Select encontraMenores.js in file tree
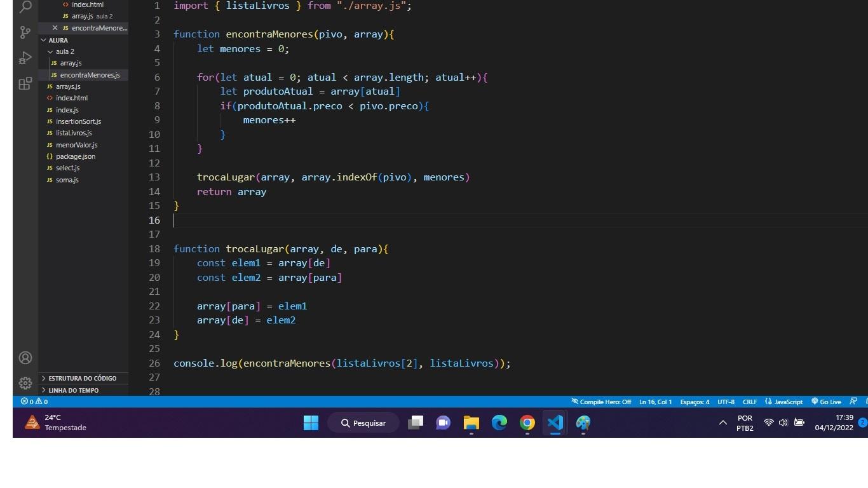Viewport: 868px width, 488px height. coord(83,75)
